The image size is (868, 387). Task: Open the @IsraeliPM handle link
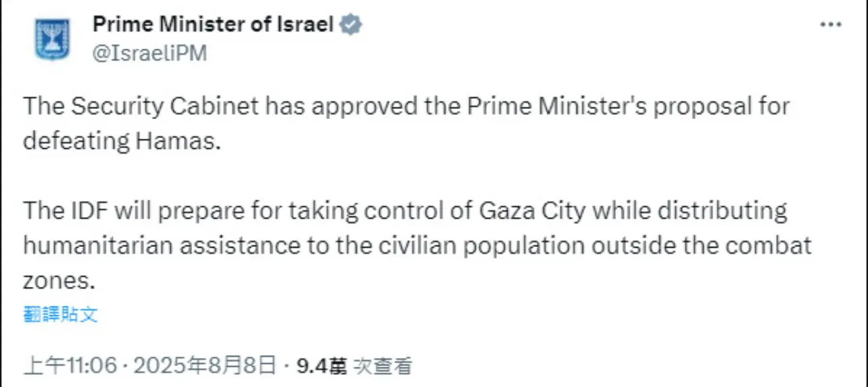point(149,53)
